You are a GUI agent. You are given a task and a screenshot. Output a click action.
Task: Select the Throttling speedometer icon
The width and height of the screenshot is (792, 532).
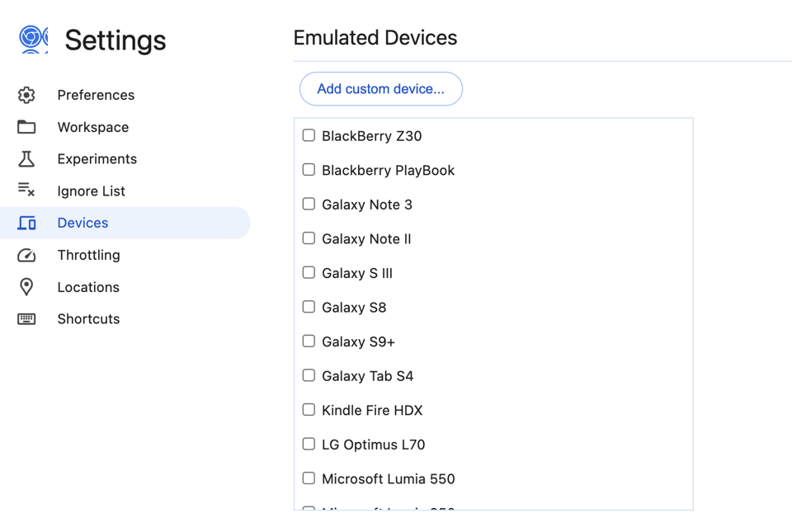point(26,255)
